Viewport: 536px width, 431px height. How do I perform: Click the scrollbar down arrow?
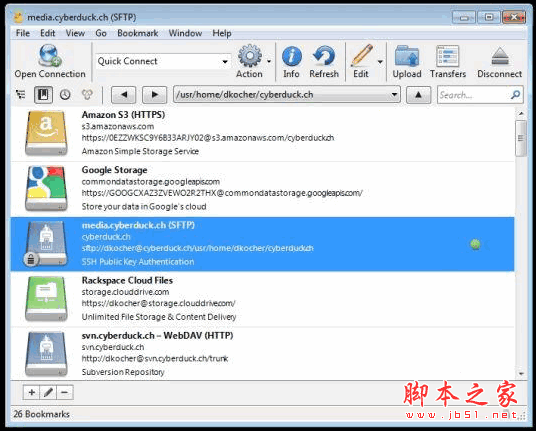[521, 374]
